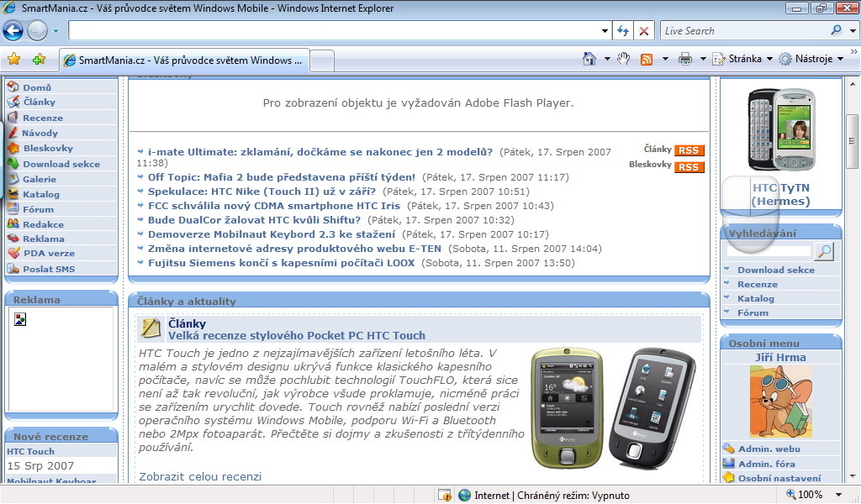Click the Add to Favorites icon
Viewport: 861px width, 504px height.
pos(39,60)
